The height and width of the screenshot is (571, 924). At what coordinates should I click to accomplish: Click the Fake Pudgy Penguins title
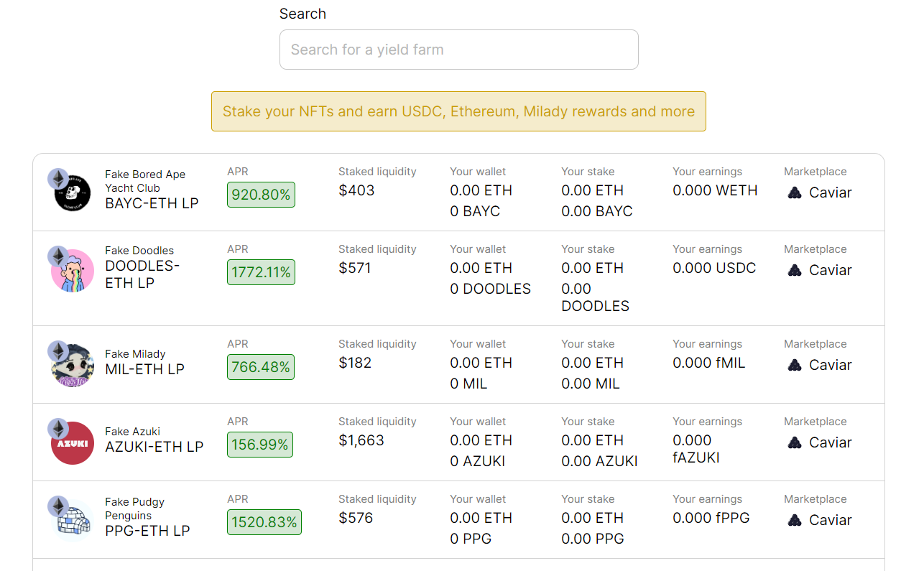coord(134,509)
